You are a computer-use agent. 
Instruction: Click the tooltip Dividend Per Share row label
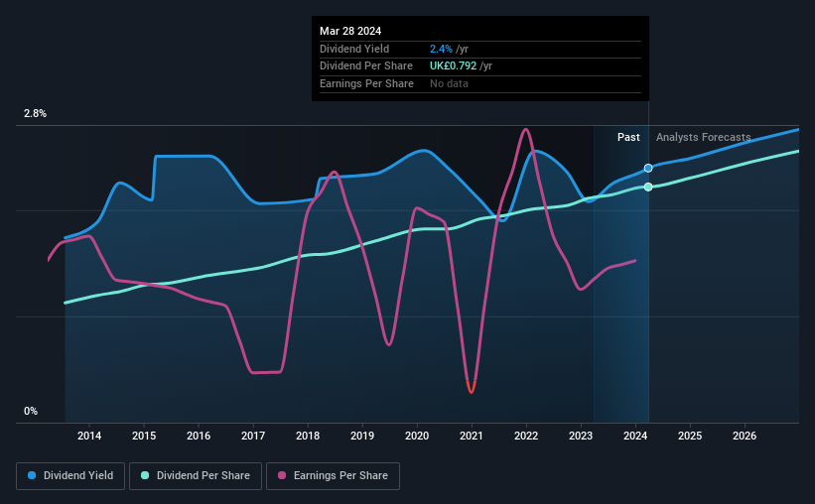coord(366,66)
